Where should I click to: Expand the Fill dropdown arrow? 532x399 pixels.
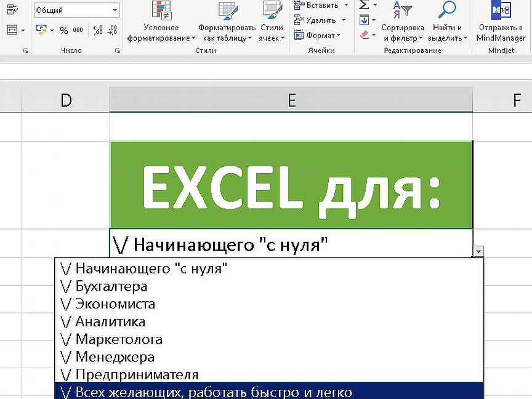(x=374, y=20)
